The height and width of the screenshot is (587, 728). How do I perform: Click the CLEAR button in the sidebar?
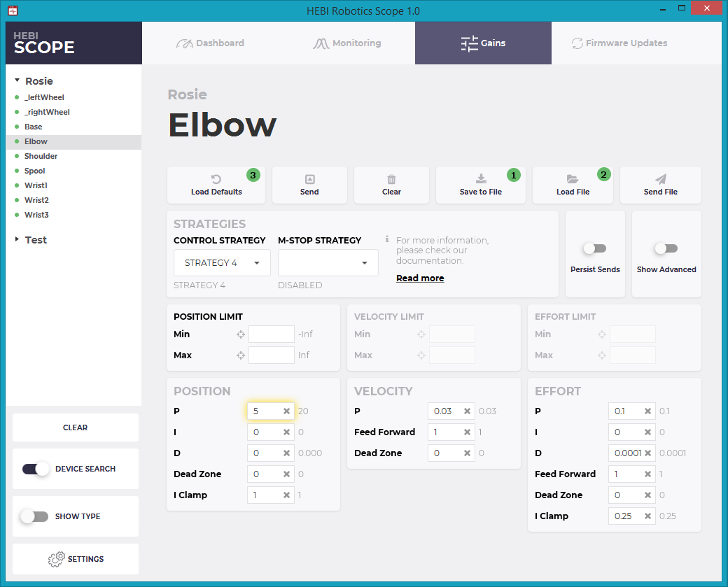(75, 427)
